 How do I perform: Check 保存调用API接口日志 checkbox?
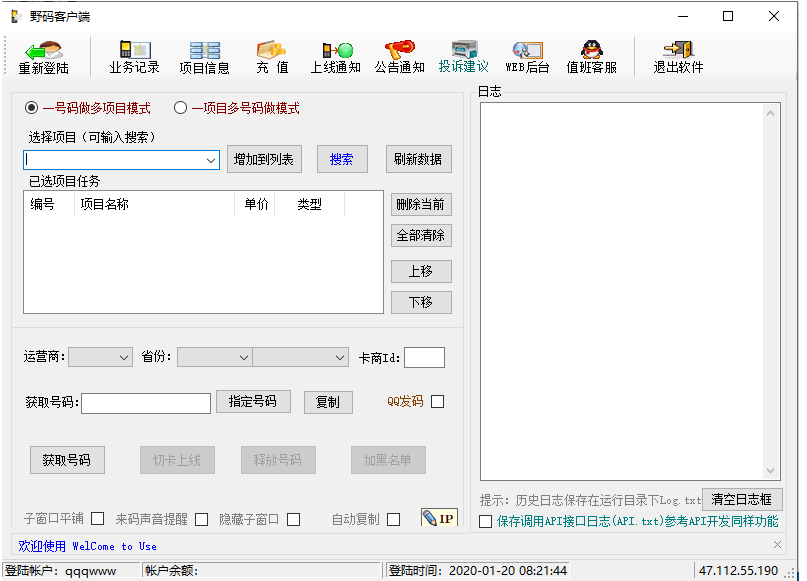pyautogui.click(x=485, y=521)
